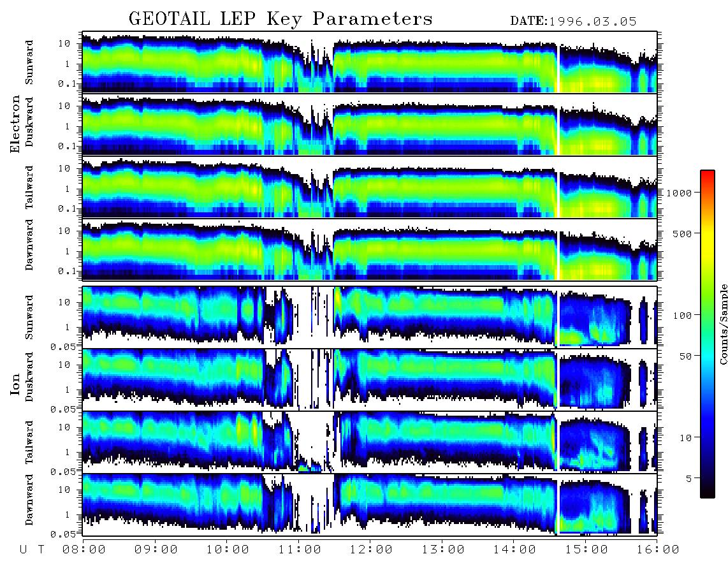Screen dimensions: 728x561
Task: Open the Ion Sunward spectrogram panel
Action: coord(370,317)
